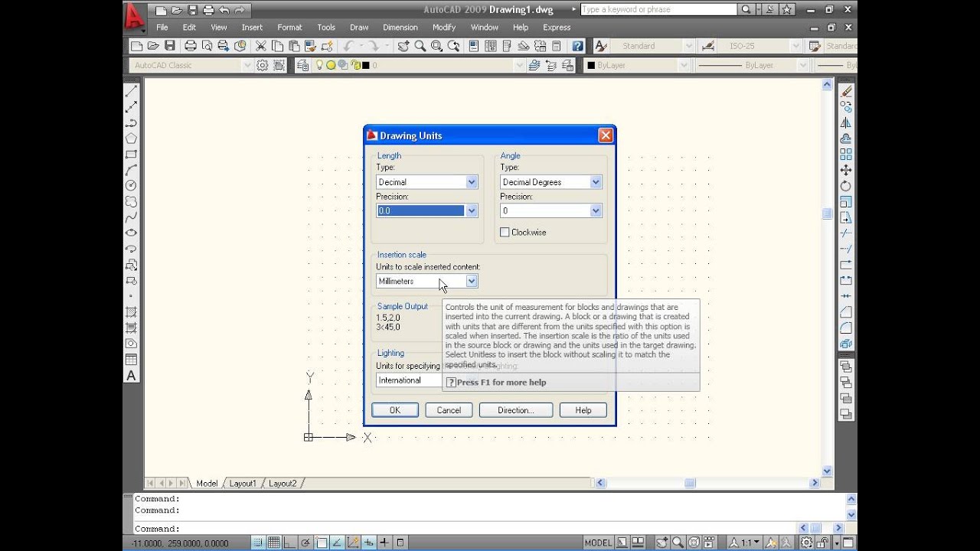Click the Cut scissors icon
The height and width of the screenshot is (551, 980).
(261, 46)
